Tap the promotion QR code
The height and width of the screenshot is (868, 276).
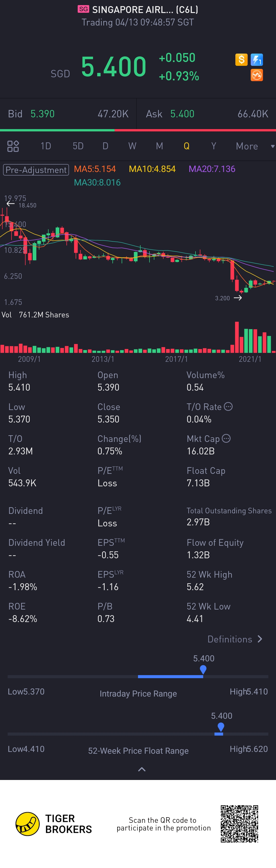(x=239, y=824)
